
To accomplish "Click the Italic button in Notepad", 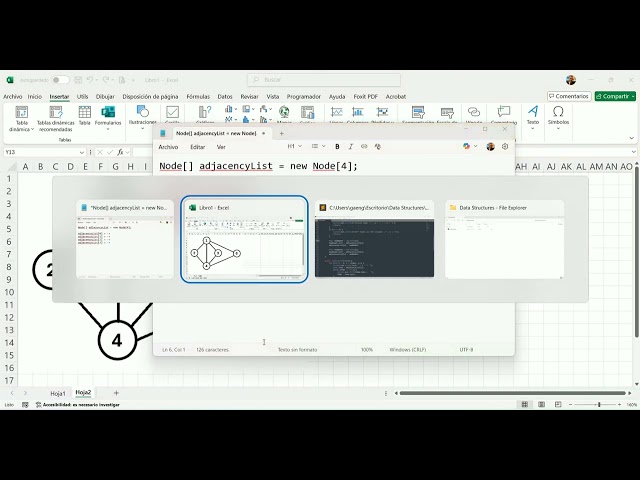I will 350,147.
